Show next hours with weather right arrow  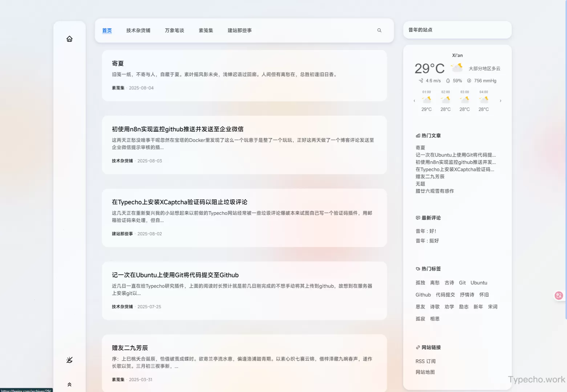click(x=501, y=101)
